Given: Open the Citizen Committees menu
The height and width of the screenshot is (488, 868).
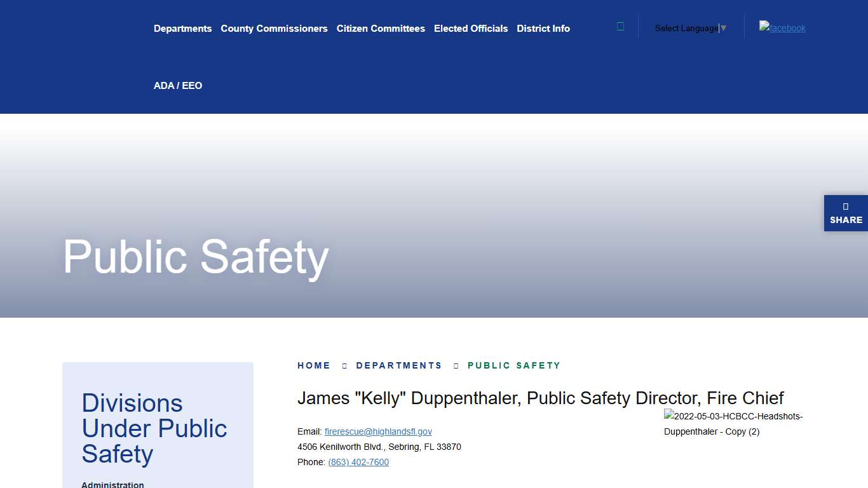Looking at the screenshot, I should pyautogui.click(x=381, y=29).
